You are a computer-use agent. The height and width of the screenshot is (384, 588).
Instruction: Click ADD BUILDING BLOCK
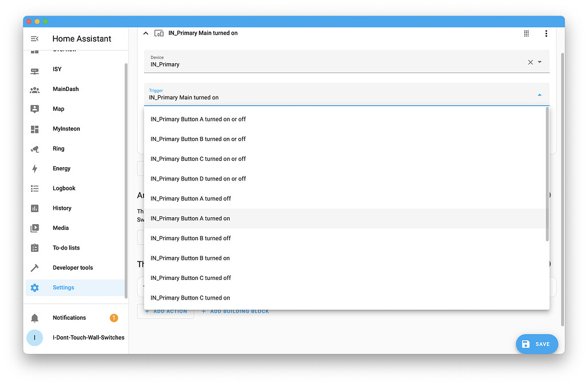[x=235, y=311]
